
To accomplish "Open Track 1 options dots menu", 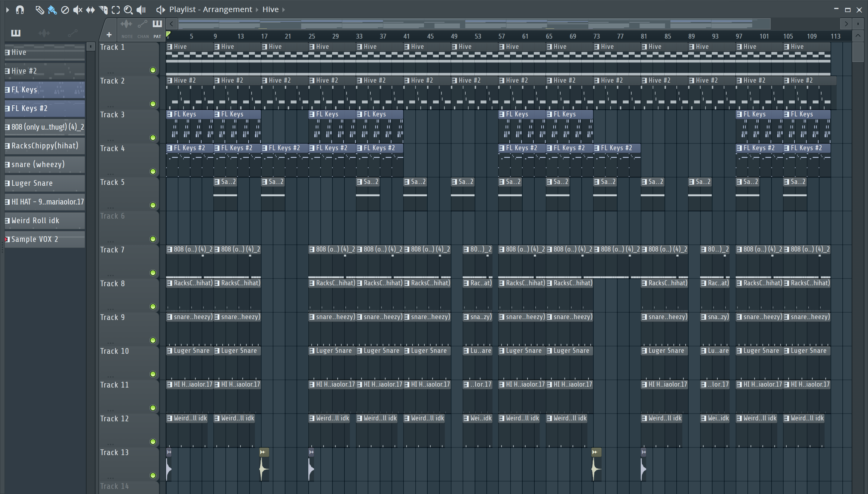I will tap(111, 73).
